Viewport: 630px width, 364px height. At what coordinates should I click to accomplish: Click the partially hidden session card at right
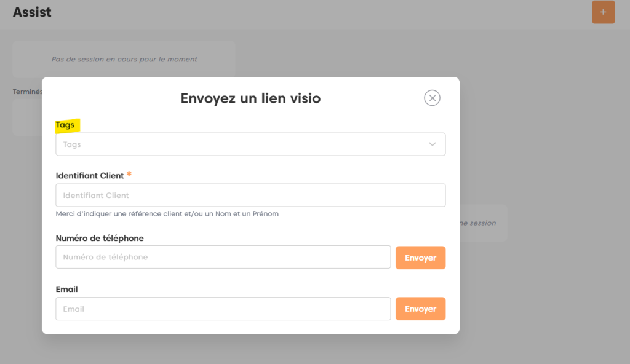point(483,223)
